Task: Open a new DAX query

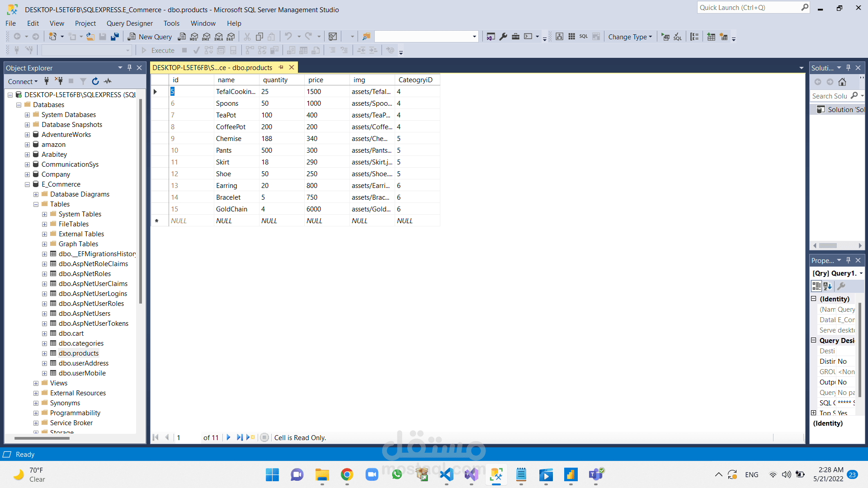Action: pyautogui.click(x=231, y=37)
